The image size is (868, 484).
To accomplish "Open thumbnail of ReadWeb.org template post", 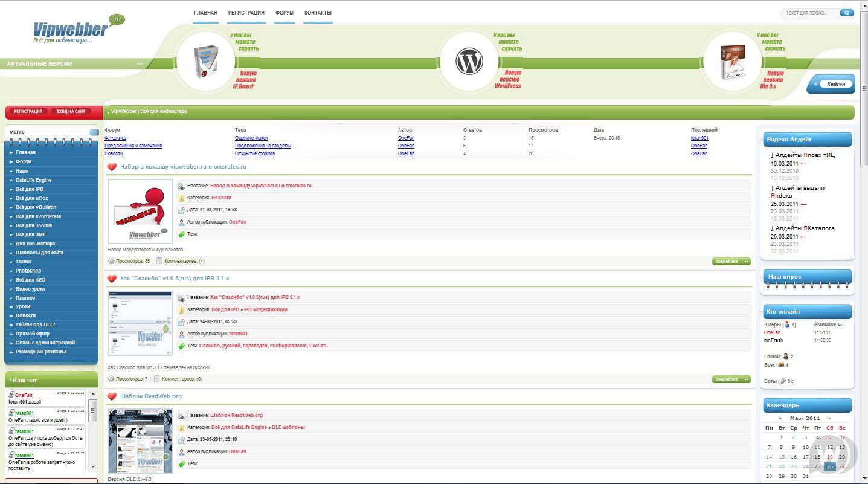I will 140,441.
